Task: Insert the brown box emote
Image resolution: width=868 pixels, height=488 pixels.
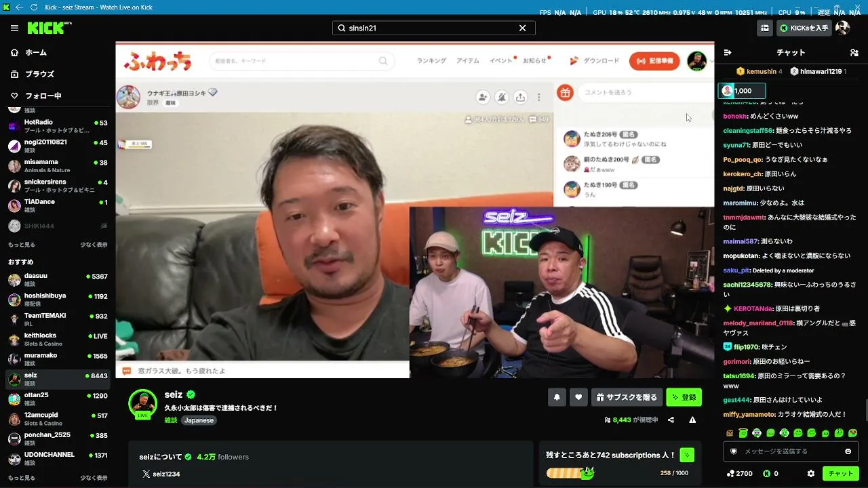Action: pyautogui.click(x=730, y=433)
